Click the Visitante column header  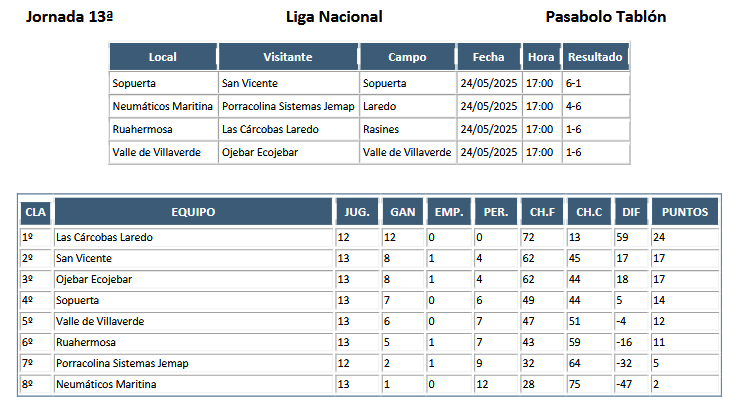[x=288, y=57]
